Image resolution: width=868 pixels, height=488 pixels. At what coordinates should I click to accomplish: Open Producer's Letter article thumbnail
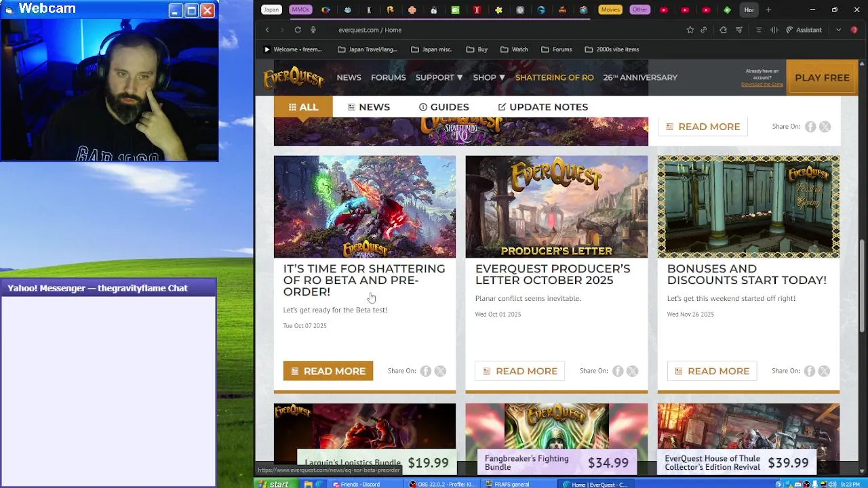(557, 207)
